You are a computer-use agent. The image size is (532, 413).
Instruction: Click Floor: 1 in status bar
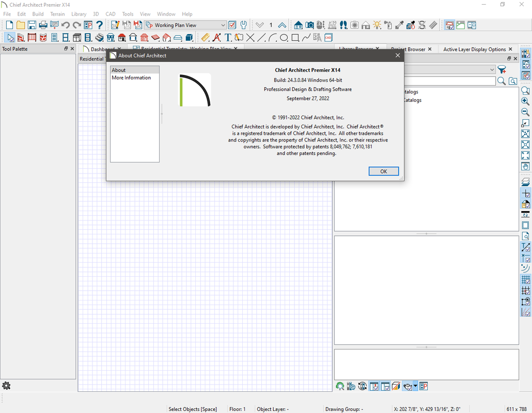pos(237,409)
